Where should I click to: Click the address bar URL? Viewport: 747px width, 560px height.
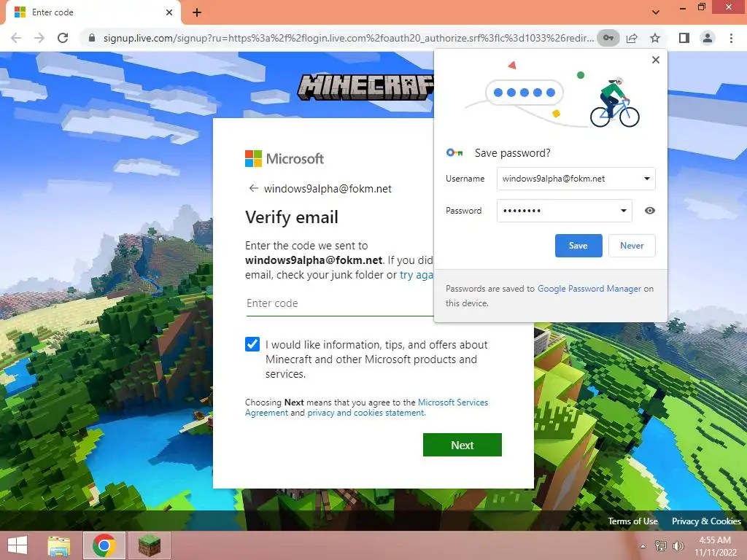[x=348, y=38]
